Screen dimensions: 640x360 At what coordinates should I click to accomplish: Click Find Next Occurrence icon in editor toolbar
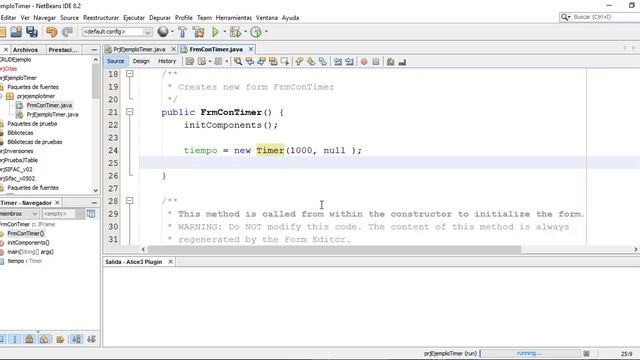click(261, 62)
